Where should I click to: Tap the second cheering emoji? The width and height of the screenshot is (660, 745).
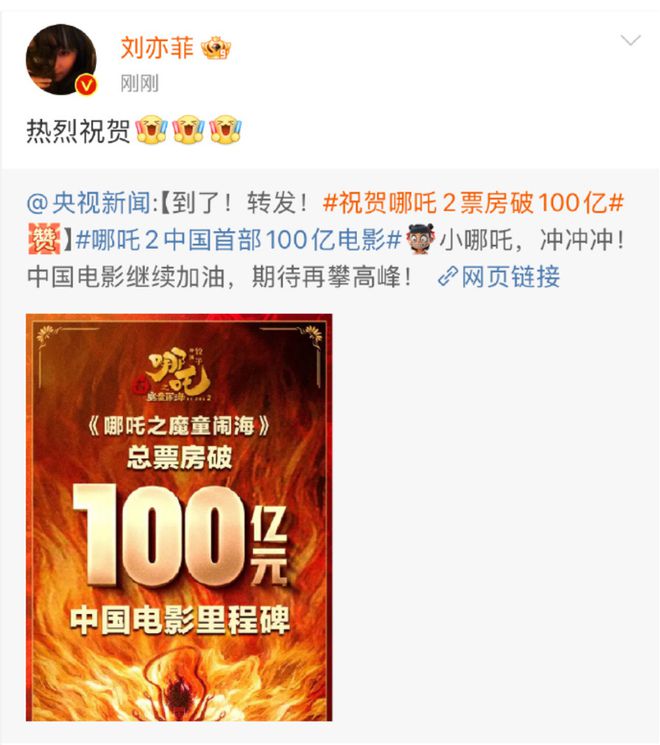pyautogui.click(x=189, y=129)
